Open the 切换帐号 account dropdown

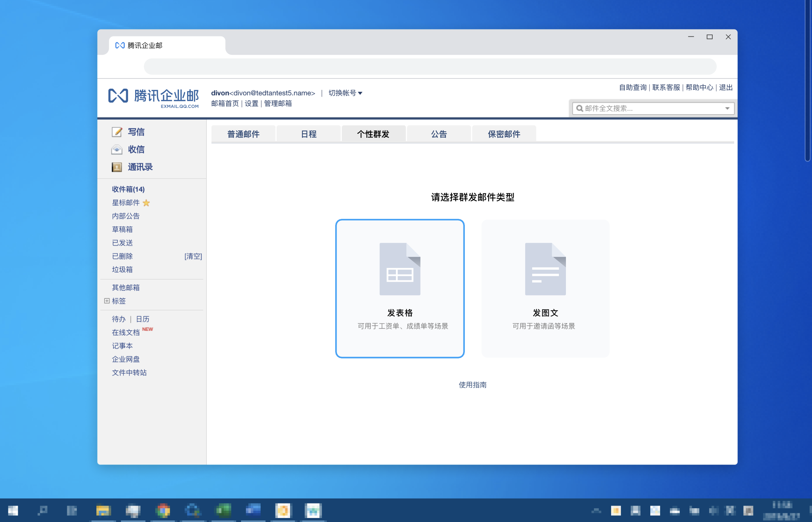click(x=345, y=93)
